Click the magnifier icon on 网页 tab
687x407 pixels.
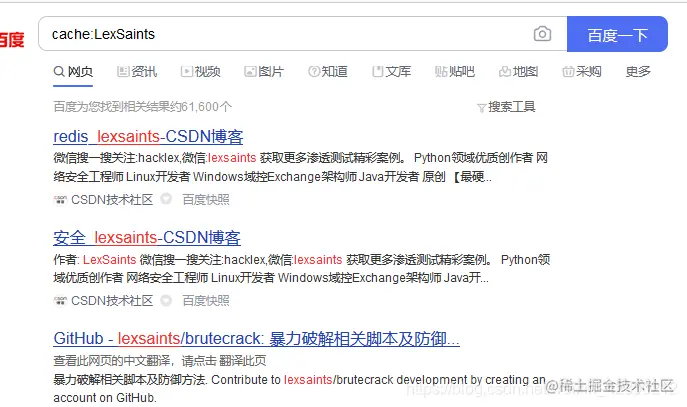tap(59, 71)
